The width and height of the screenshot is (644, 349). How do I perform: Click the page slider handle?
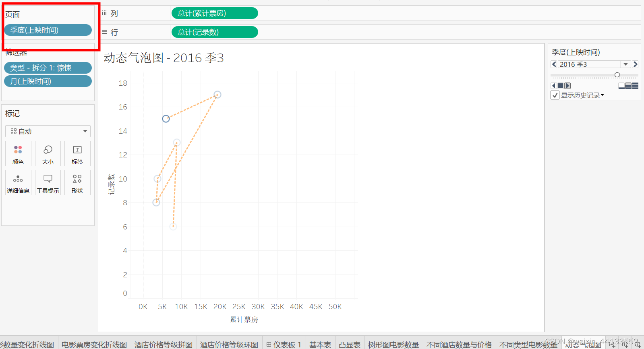617,75
